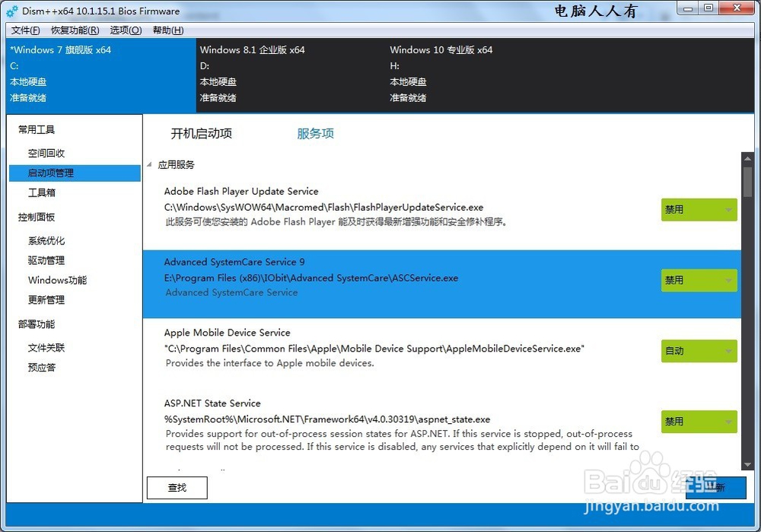Click the 常用工具 section header
Viewport: 761px width, 532px height.
click(x=37, y=129)
